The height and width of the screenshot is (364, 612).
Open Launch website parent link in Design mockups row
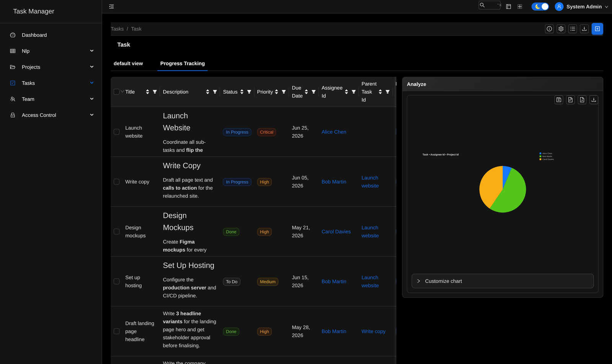coord(370,232)
